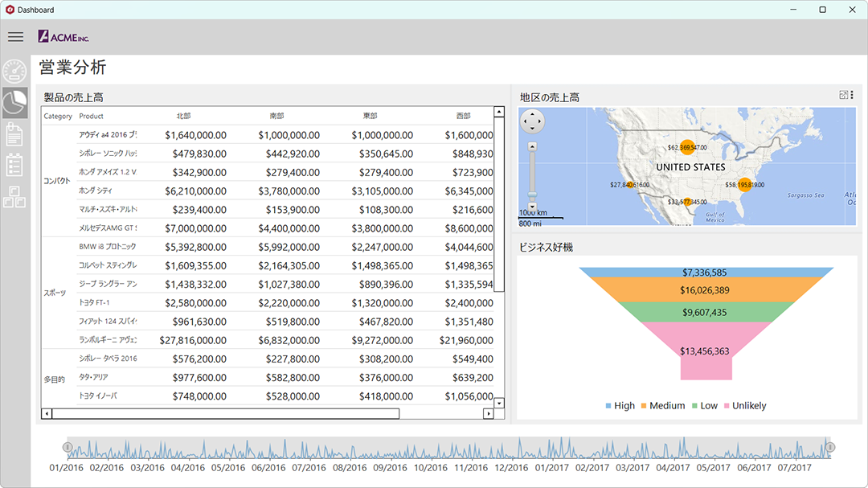Viewport: 868px width, 488px height.
Task: Toggle the Unlikely legend item
Action: tap(745, 405)
